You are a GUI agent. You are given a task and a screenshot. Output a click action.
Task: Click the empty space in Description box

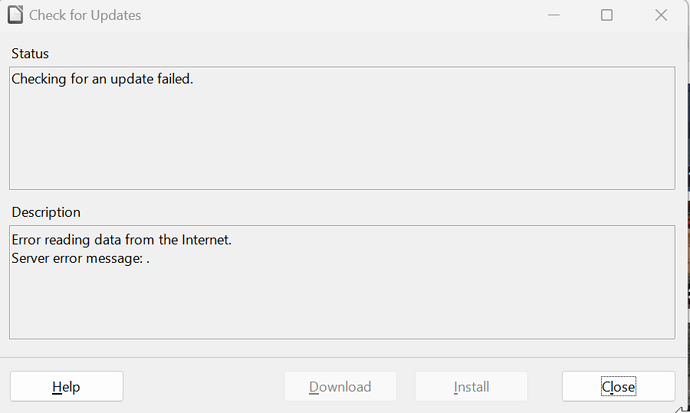click(342, 303)
